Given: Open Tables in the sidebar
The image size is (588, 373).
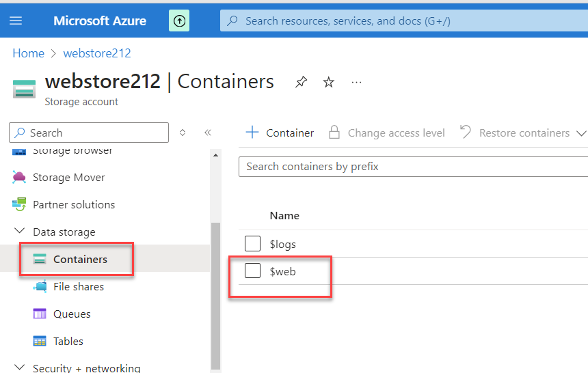Looking at the screenshot, I should click(68, 342).
